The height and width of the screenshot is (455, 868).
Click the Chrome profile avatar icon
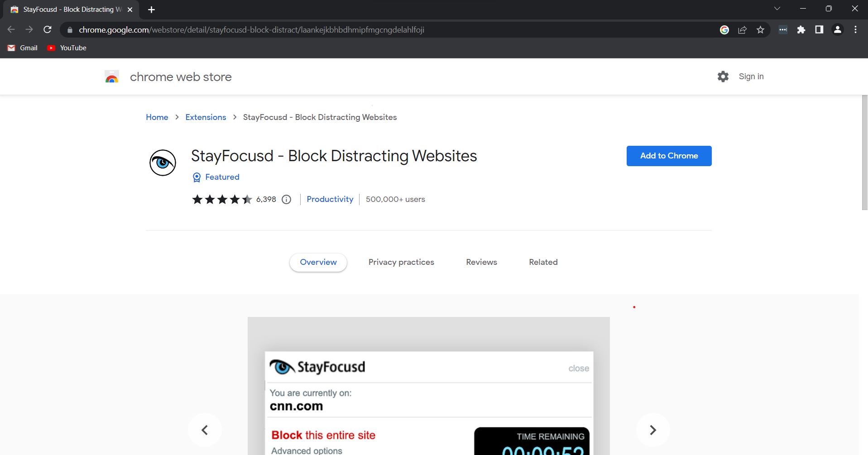(837, 29)
